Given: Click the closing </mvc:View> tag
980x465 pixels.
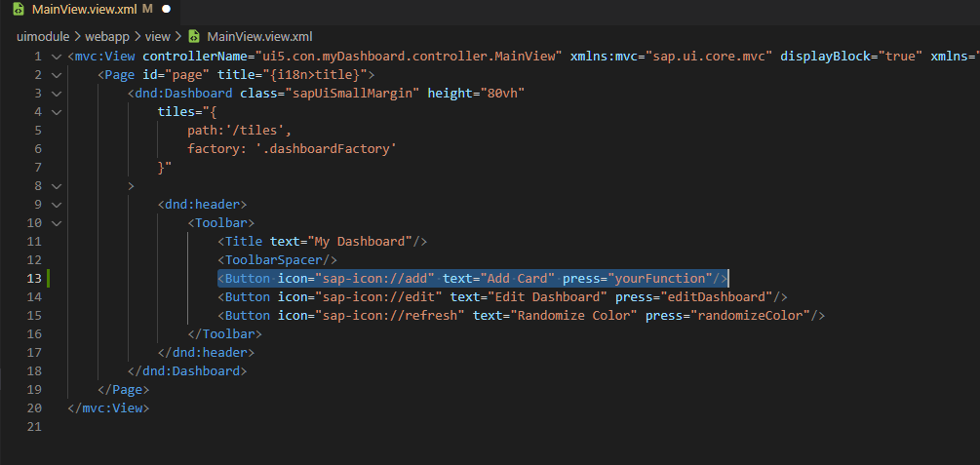Looking at the screenshot, I should pyautogui.click(x=109, y=408).
